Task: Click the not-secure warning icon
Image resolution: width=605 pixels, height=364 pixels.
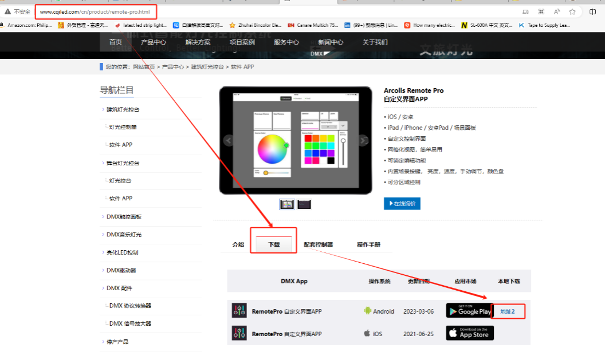Action: point(7,11)
